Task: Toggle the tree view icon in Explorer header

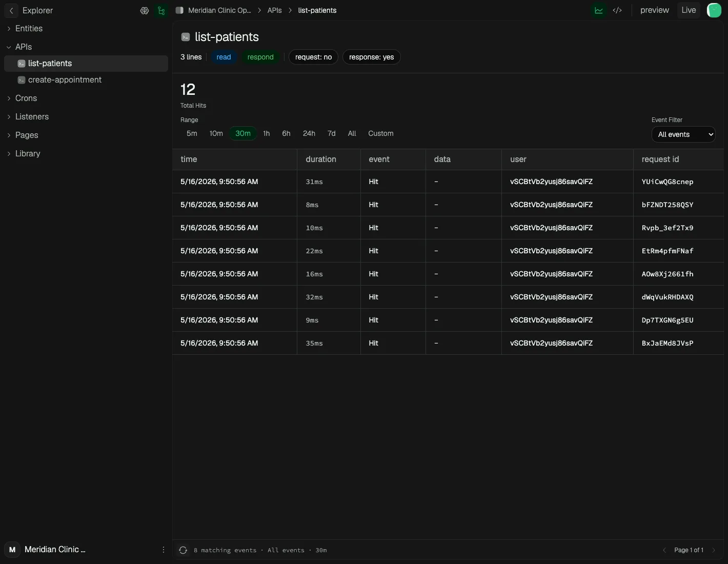Action: click(161, 10)
